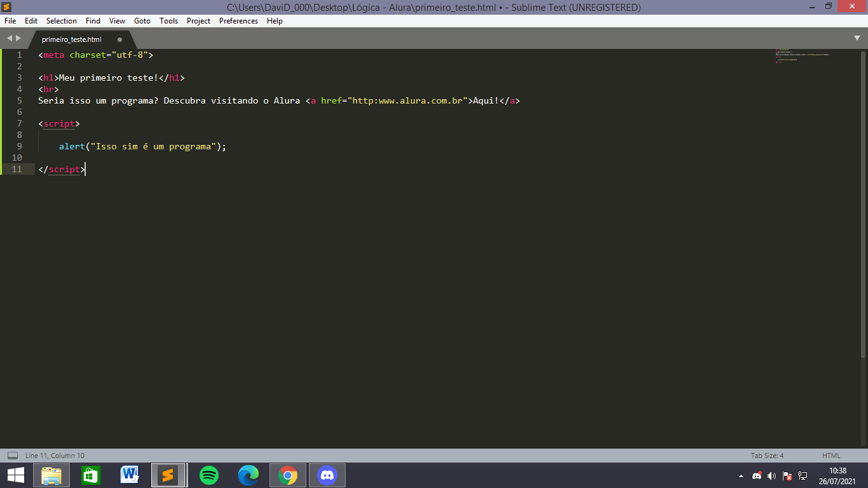Click the alert function name on line 9
The image size is (868, 488).
click(x=72, y=146)
